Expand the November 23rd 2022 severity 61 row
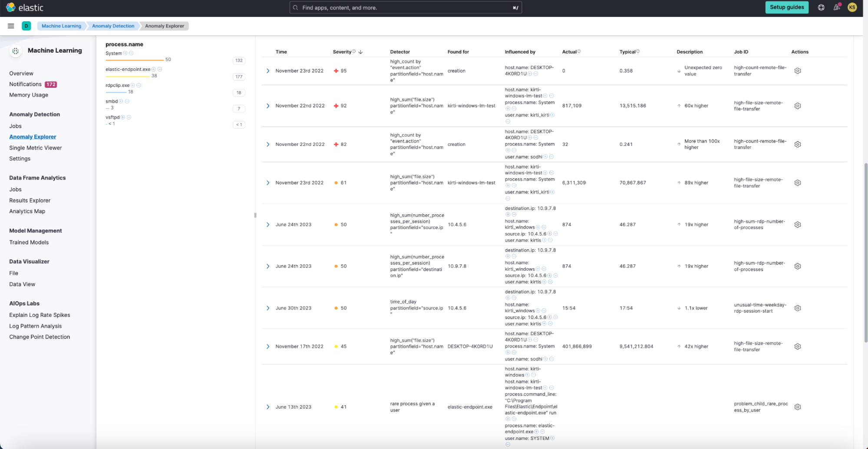The image size is (868, 449). pyautogui.click(x=268, y=183)
